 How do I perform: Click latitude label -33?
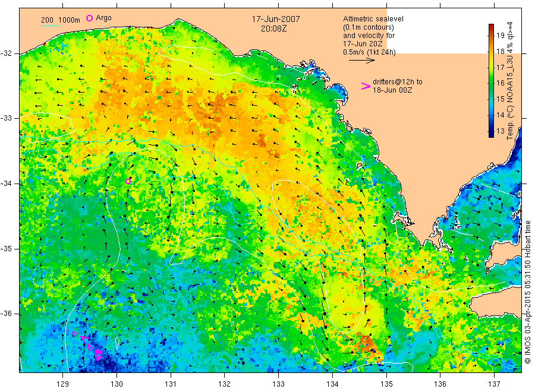[x=7, y=118]
